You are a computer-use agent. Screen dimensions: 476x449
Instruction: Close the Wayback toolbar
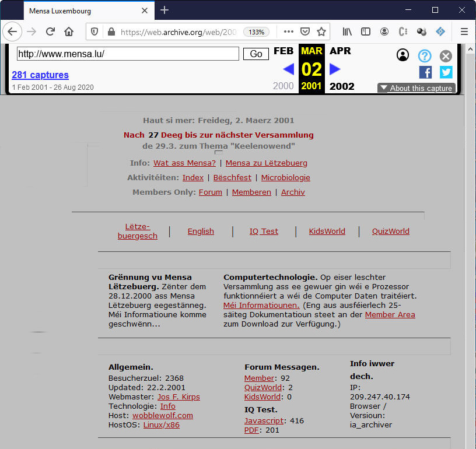[446, 56]
